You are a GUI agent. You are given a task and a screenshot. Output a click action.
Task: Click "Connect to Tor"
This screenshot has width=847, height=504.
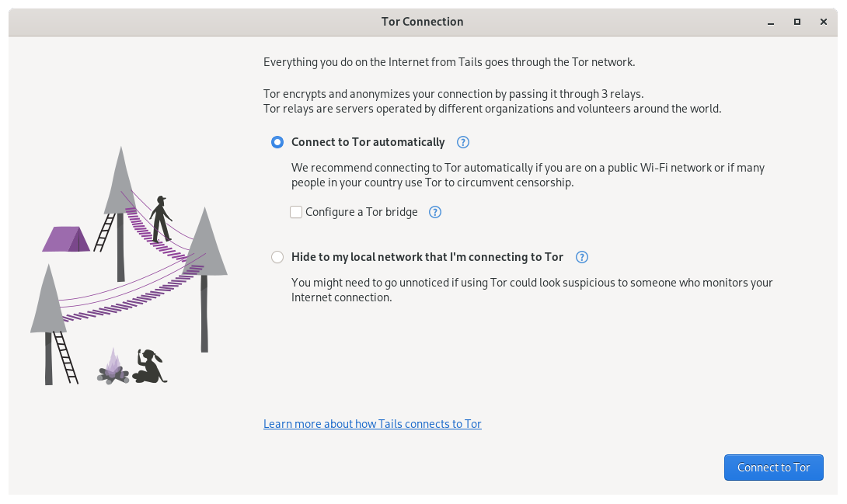click(773, 467)
